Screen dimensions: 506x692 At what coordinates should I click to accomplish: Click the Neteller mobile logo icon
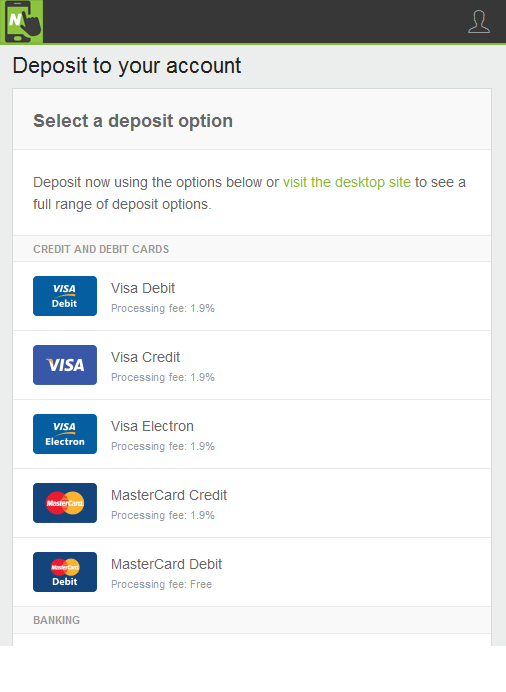pos(22,22)
